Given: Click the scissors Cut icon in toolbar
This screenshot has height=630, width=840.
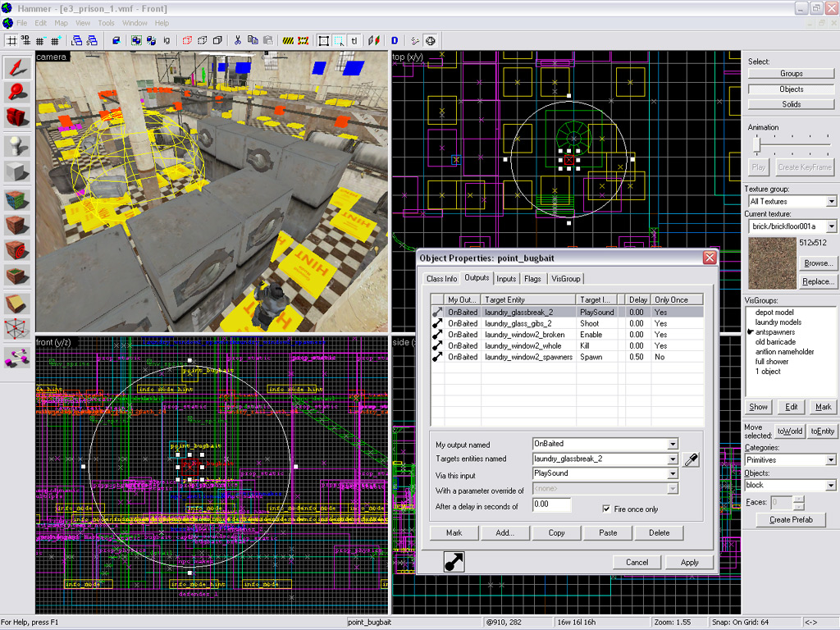Looking at the screenshot, I should (x=238, y=40).
